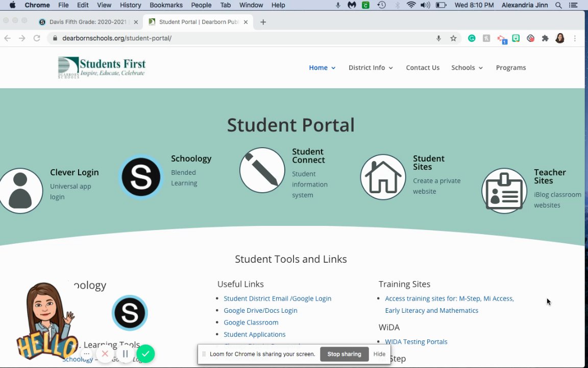Open the Chrome three-dot menu

click(575, 38)
